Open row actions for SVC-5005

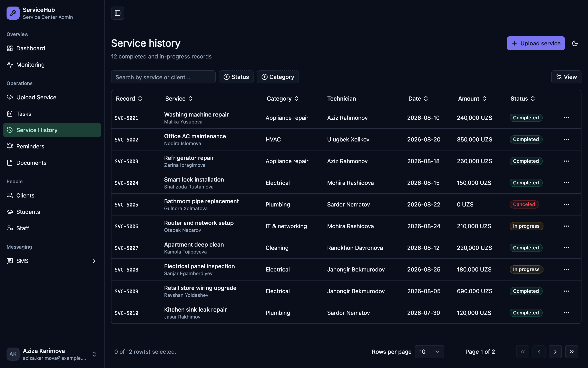(566, 204)
